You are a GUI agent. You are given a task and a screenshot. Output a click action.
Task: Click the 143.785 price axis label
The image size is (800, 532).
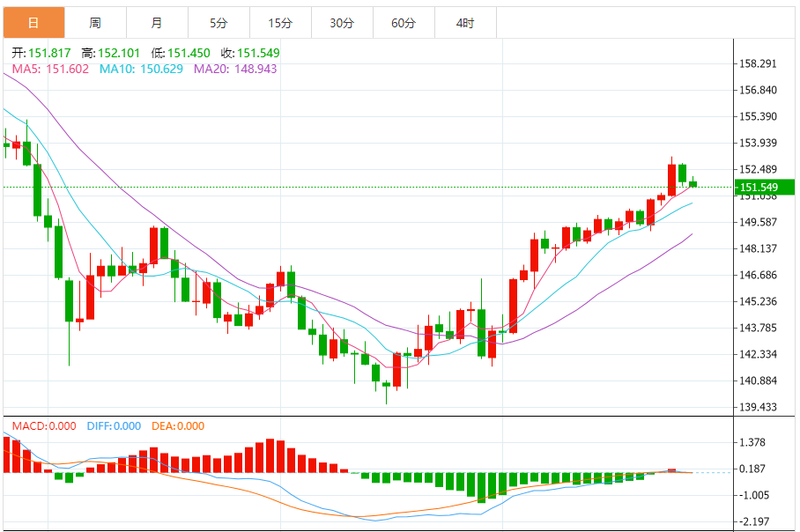(x=759, y=328)
